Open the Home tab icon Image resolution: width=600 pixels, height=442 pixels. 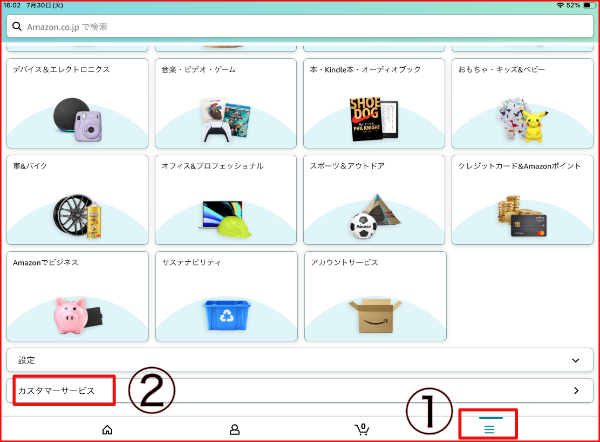107,430
